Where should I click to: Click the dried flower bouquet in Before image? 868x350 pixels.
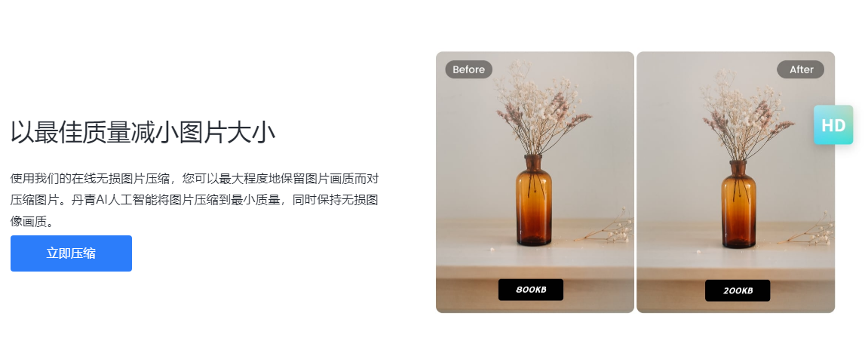click(542, 106)
